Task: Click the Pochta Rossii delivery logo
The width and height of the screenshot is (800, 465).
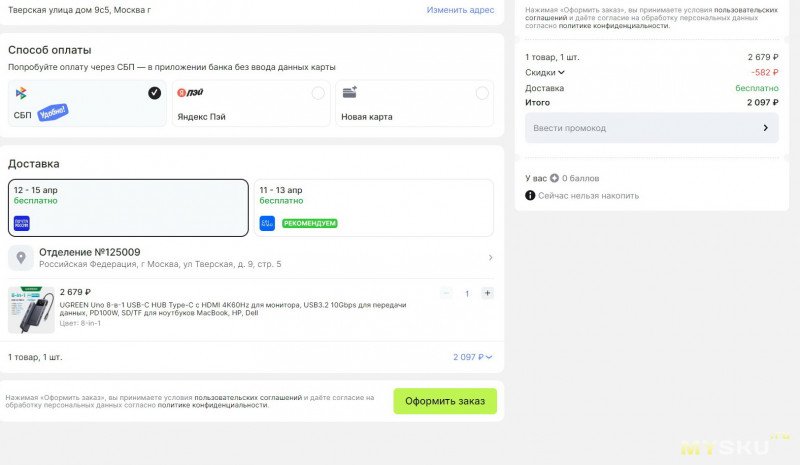Action: (21, 223)
